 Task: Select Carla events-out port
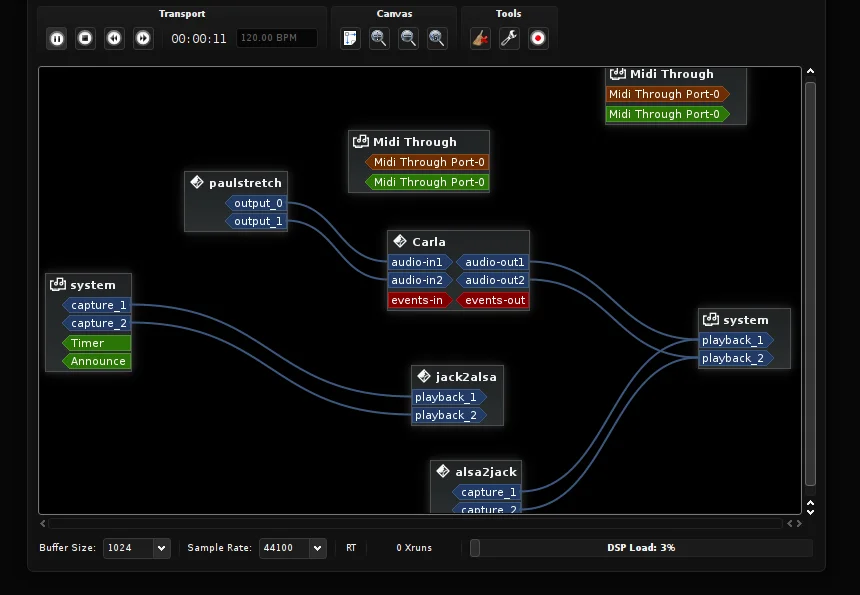pyautogui.click(x=493, y=301)
